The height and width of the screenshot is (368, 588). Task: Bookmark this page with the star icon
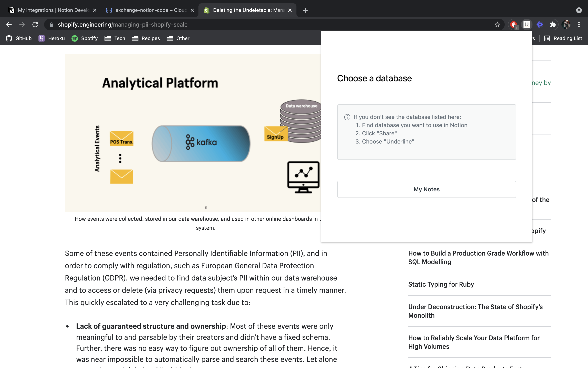pyautogui.click(x=497, y=25)
